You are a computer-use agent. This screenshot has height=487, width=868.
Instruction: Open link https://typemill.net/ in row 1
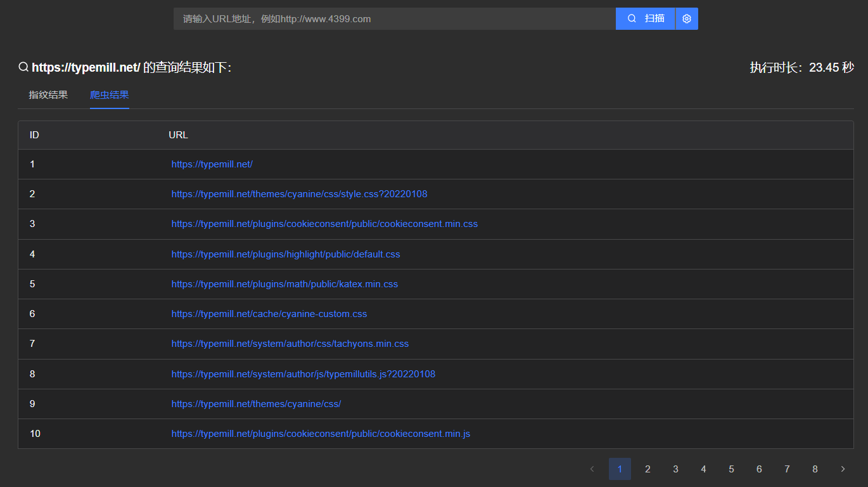pyautogui.click(x=212, y=164)
